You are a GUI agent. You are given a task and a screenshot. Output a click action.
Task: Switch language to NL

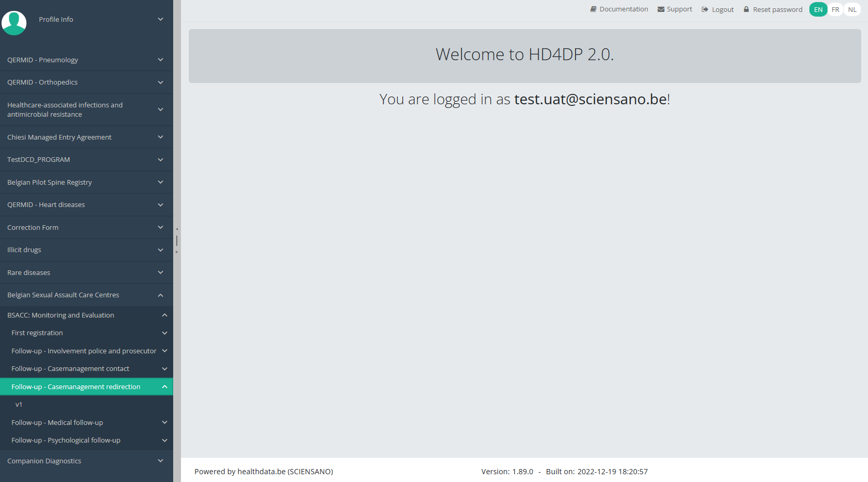(x=852, y=9)
